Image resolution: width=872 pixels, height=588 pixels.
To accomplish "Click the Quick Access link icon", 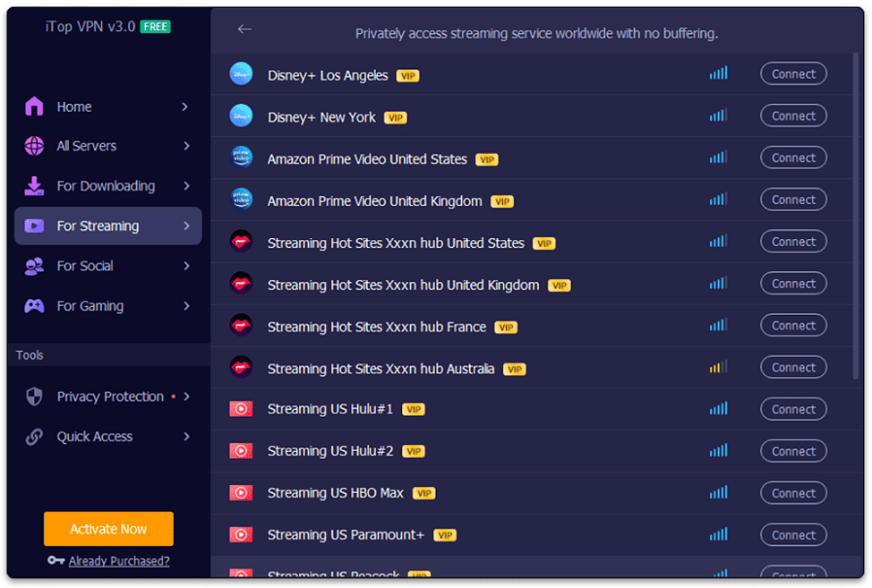I will (34, 436).
